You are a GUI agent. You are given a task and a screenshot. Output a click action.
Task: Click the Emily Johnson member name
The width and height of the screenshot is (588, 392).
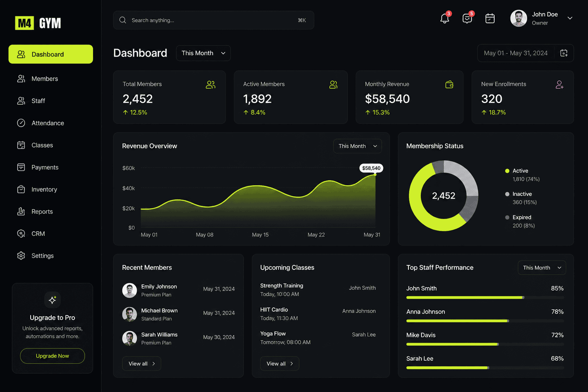click(x=159, y=286)
